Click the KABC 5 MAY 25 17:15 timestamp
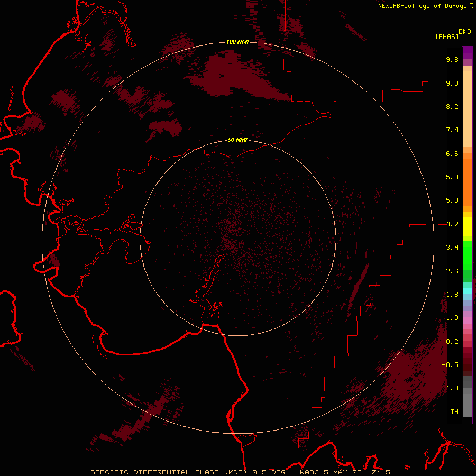The height and width of the screenshot is (476, 476). click(x=345, y=472)
